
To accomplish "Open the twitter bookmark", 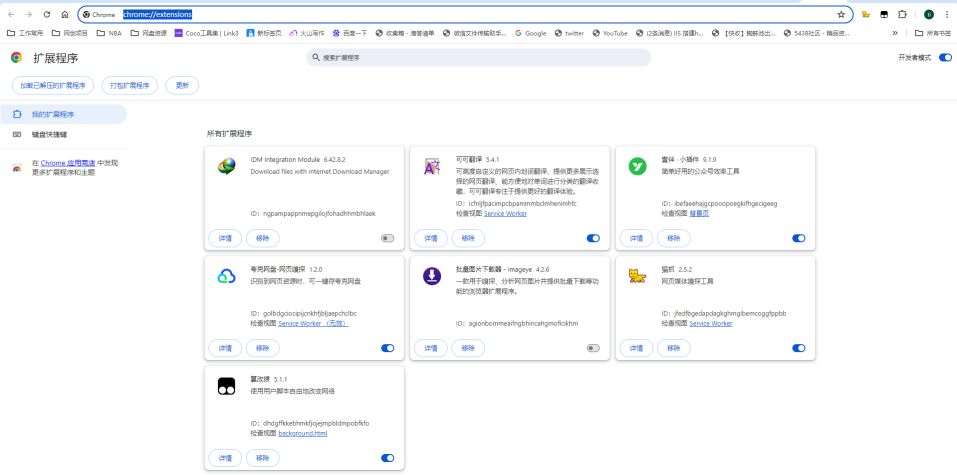I will (569, 33).
